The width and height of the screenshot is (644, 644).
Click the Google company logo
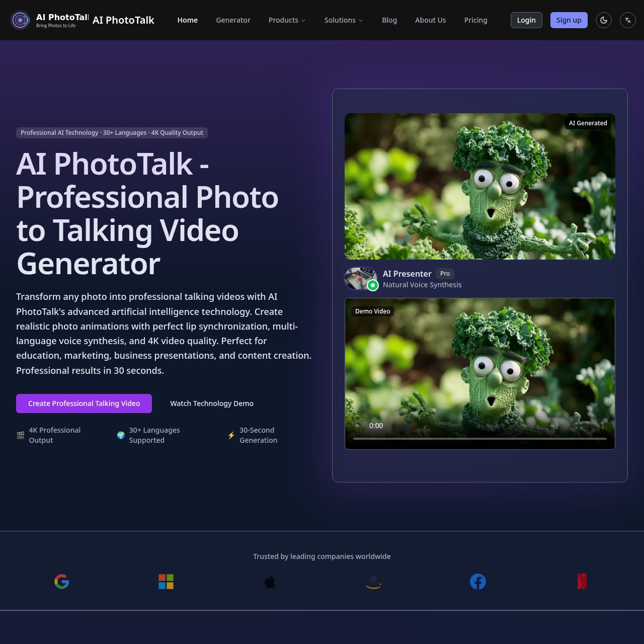61,582
